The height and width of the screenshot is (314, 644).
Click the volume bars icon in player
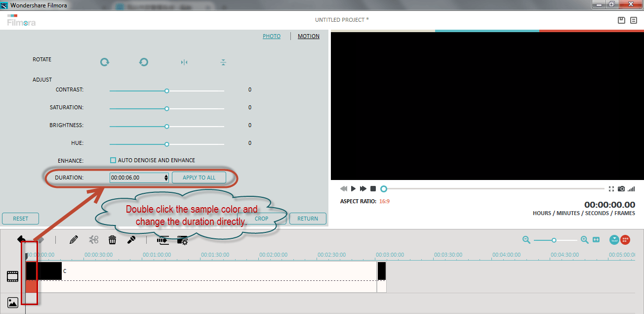[x=632, y=189]
